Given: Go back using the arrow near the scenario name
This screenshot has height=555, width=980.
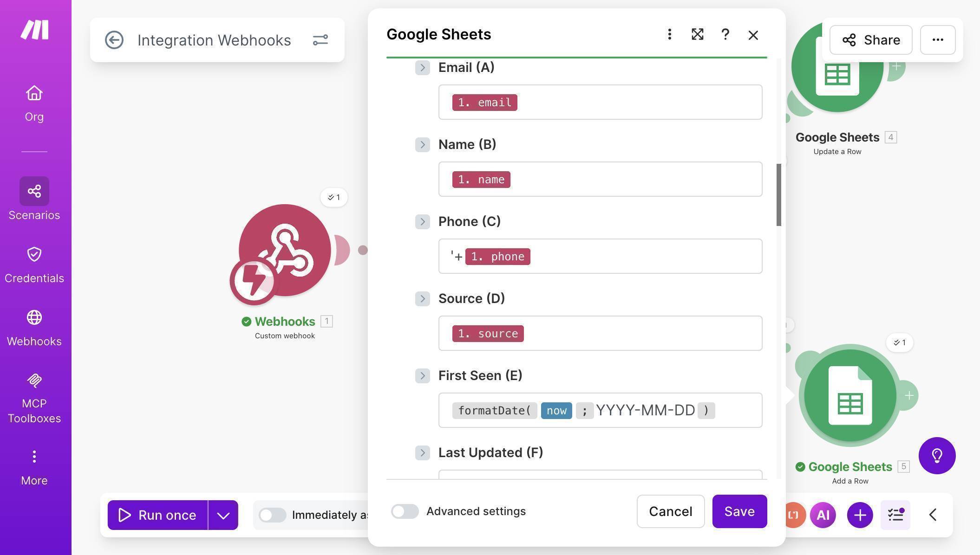Looking at the screenshot, I should pyautogui.click(x=114, y=40).
